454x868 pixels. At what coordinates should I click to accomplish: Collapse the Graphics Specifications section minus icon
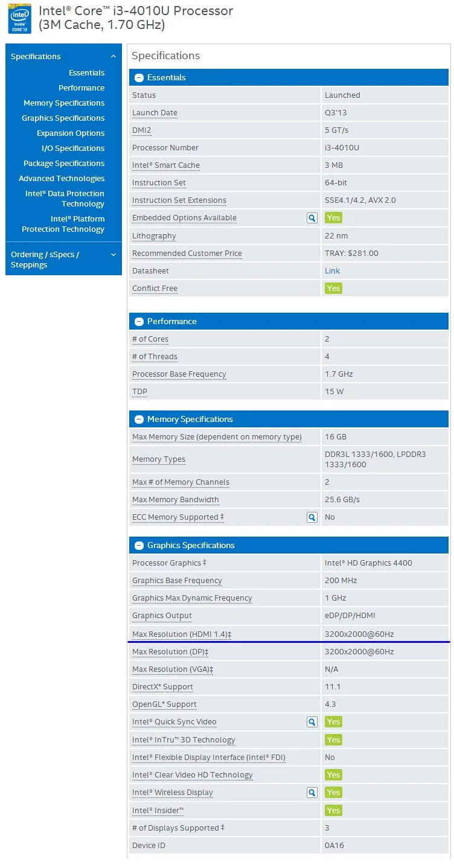click(139, 546)
